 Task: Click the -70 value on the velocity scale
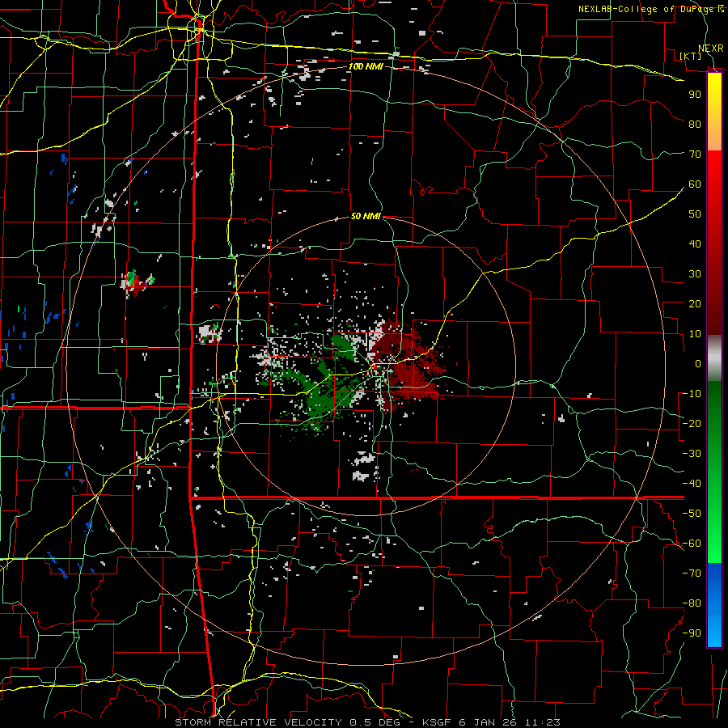(x=692, y=574)
